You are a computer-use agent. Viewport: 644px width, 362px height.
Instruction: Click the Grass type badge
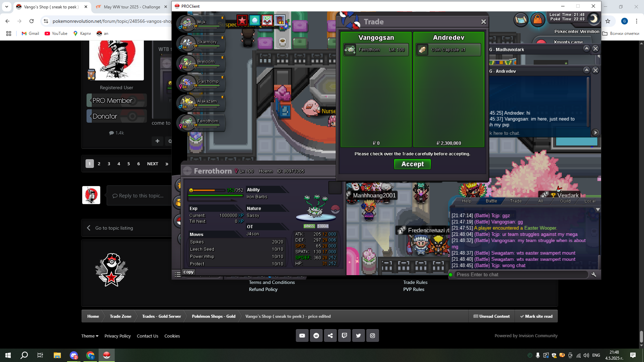click(x=309, y=226)
